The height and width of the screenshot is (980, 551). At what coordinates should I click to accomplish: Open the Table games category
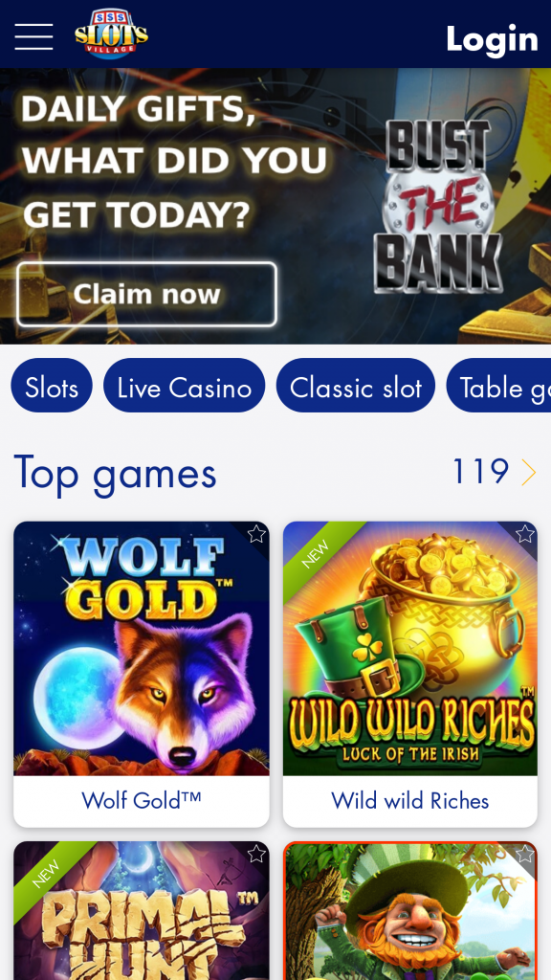coord(499,386)
